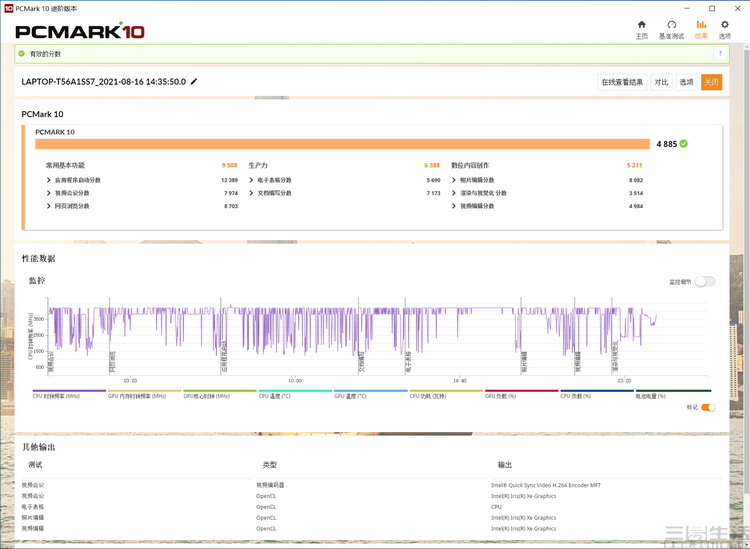Click the pencil icon to rename result
The width and height of the screenshot is (750, 549).
click(194, 82)
